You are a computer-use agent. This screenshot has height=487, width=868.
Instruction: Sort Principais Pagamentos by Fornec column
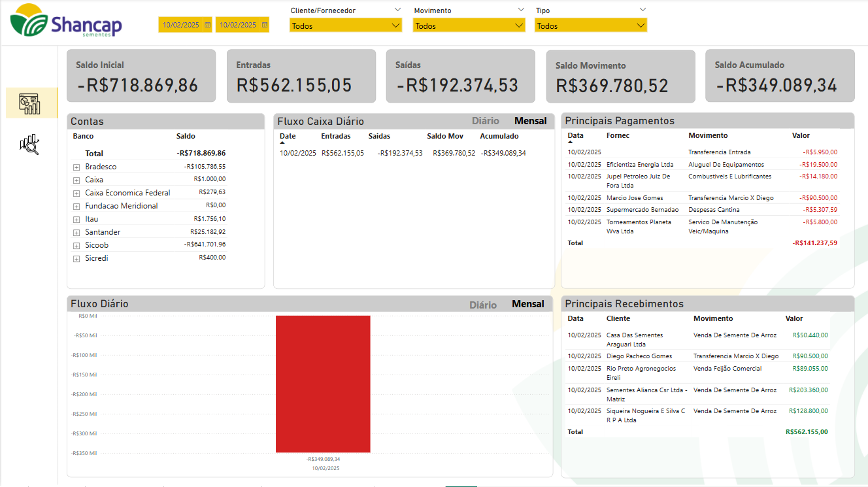pos(616,136)
